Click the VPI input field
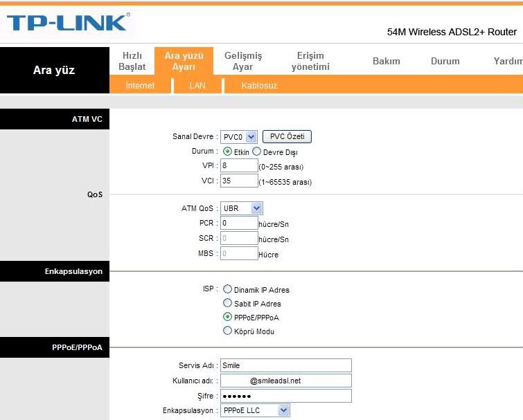This screenshot has height=420, width=523. (x=238, y=166)
